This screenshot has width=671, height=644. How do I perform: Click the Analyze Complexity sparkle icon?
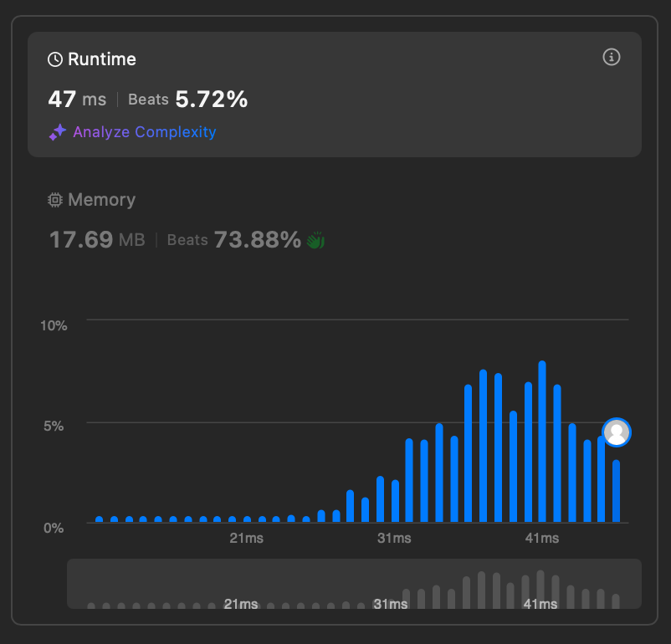[x=58, y=132]
